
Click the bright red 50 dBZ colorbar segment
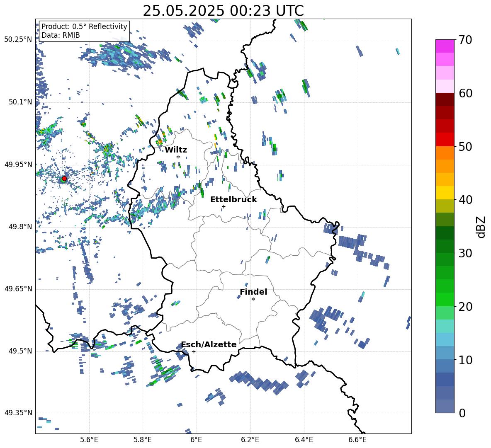click(x=445, y=140)
